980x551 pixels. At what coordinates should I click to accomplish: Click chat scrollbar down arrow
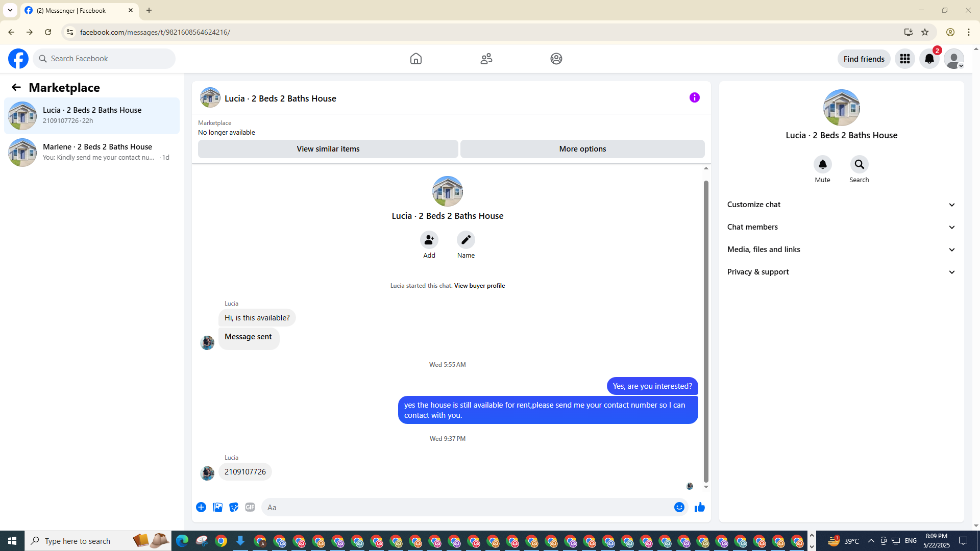point(706,487)
